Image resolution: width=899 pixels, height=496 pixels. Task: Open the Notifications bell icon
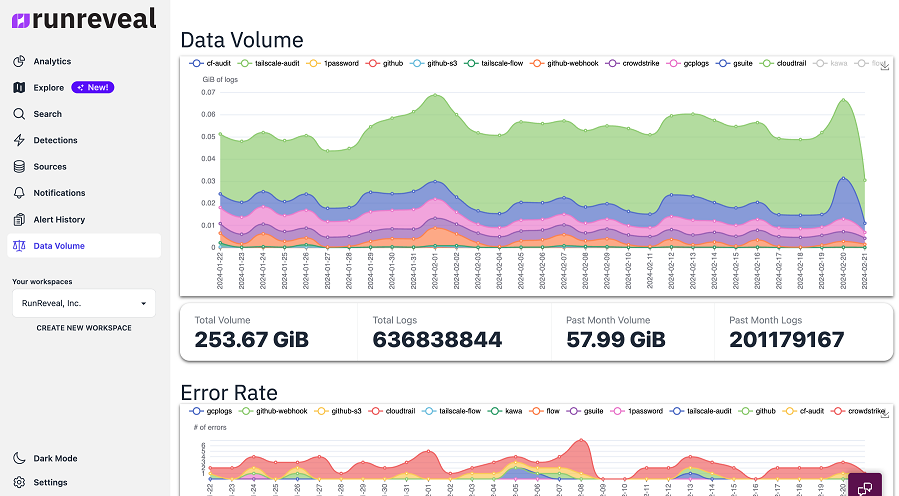tap(19, 193)
